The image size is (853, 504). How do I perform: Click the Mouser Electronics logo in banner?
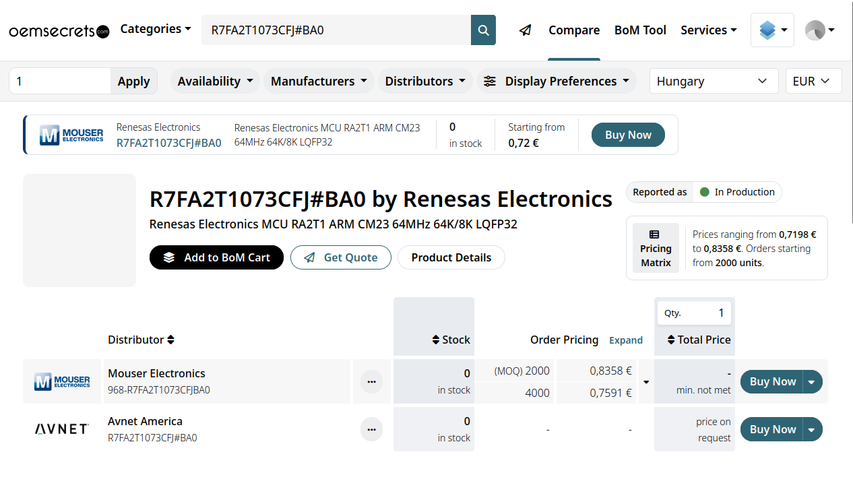[71, 135]
